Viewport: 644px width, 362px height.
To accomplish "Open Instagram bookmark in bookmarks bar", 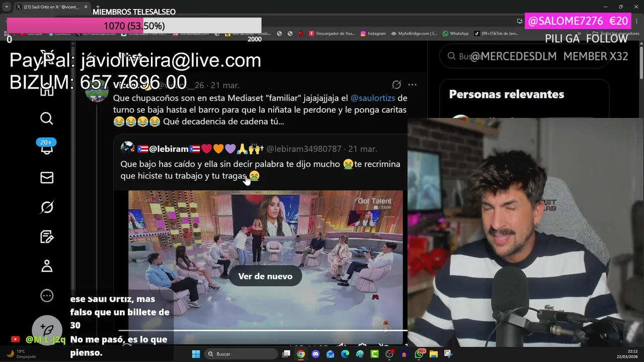I will pos(373,34).
